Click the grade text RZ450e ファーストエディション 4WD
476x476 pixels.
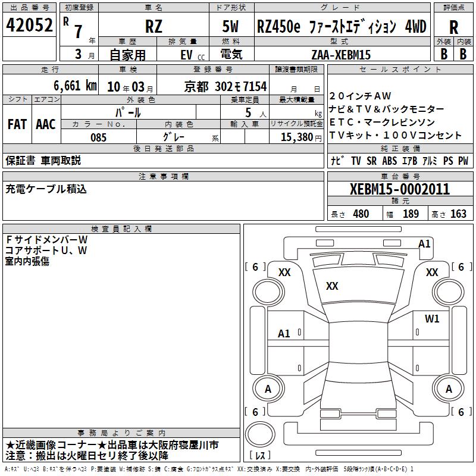coord(342,27)
